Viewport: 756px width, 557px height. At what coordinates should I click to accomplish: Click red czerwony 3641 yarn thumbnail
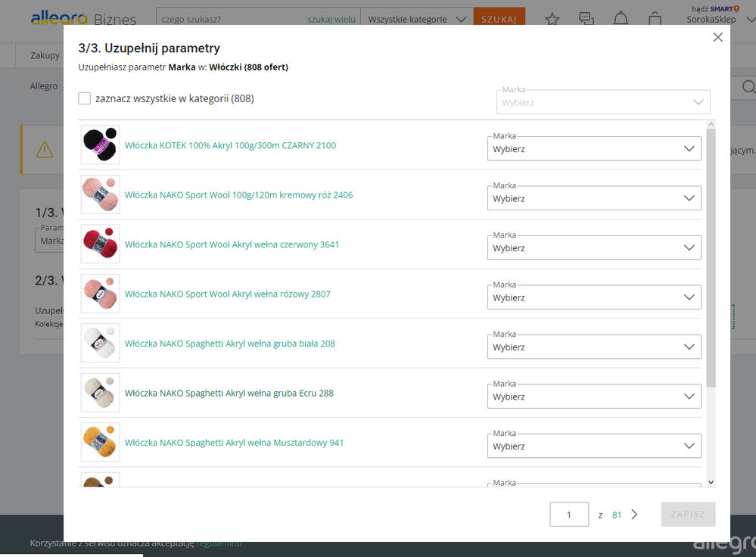101,244
